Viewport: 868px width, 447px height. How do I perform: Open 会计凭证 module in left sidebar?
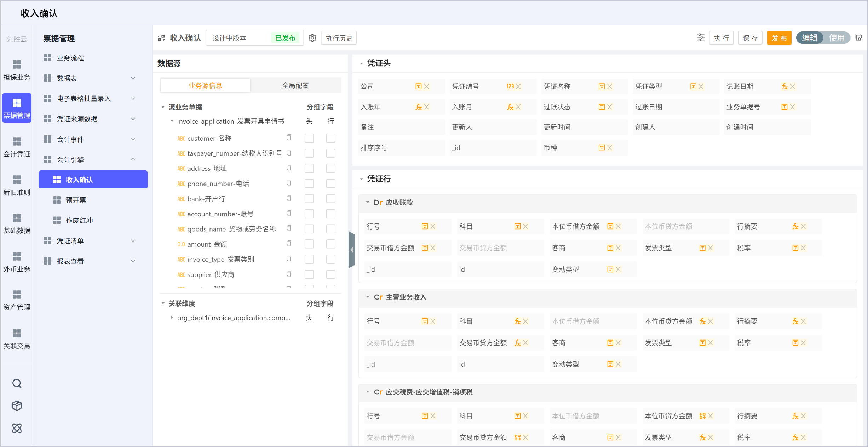[x=17, y=147]
